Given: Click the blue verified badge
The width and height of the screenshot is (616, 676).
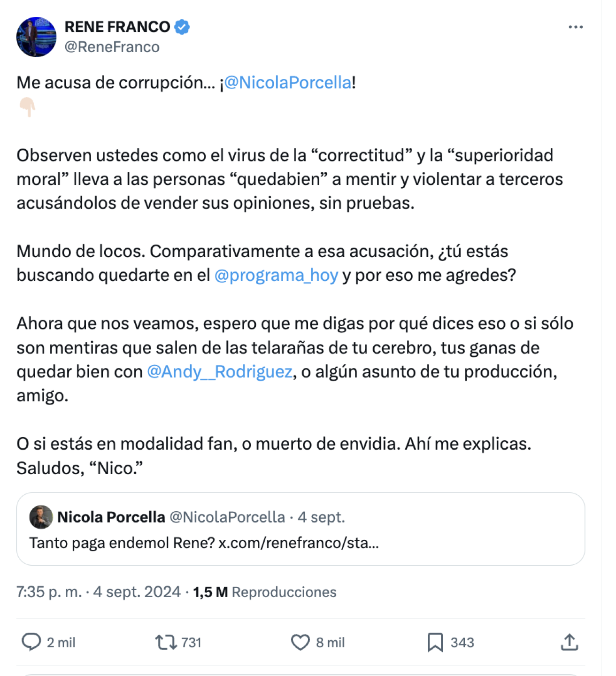Looking at the screenshot, I should (x=182, y=27).
